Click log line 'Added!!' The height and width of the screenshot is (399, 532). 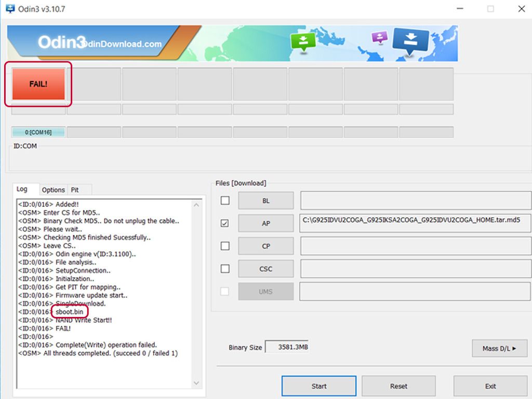(x=67, y=204)
